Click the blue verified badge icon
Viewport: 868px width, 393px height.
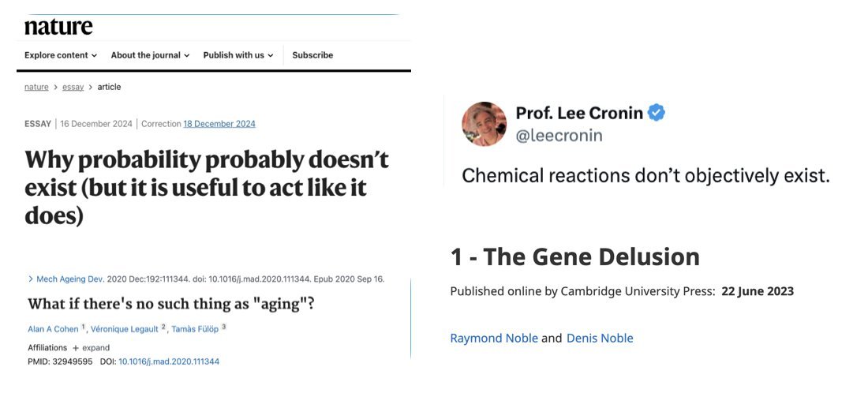pyautogui.click(x=657, y=113)
